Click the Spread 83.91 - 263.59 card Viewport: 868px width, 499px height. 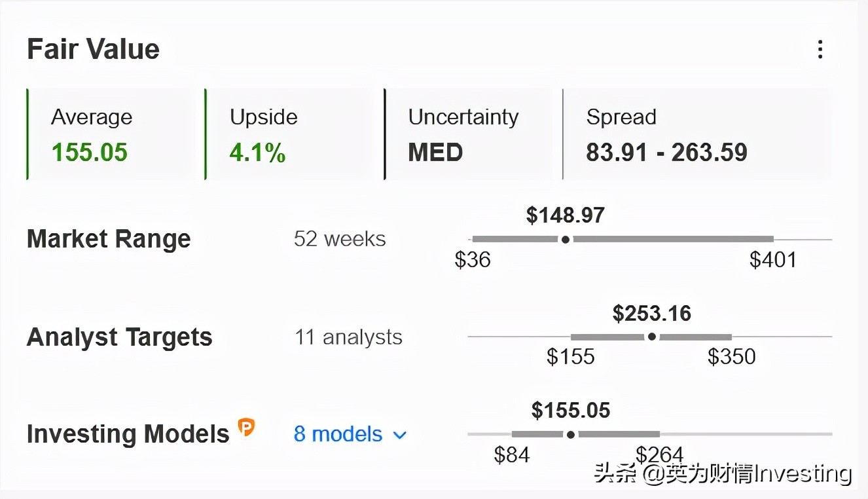point(696,134)
